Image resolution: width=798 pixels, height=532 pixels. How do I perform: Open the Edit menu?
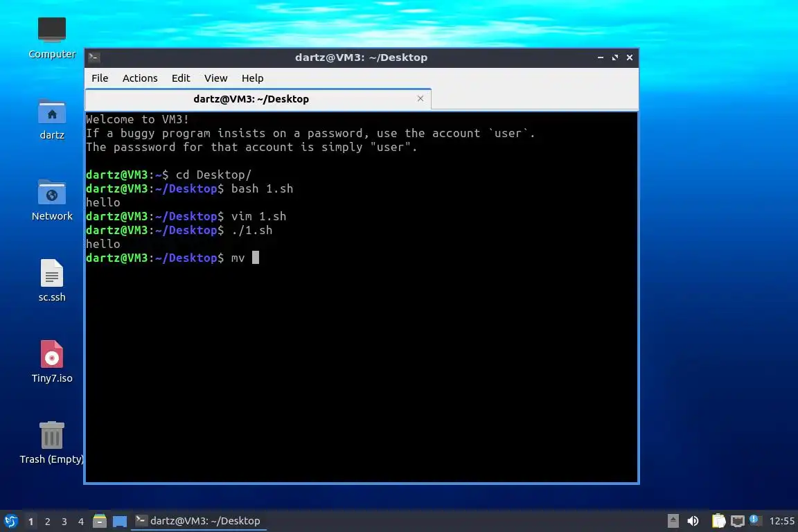[x=181, y=78]
